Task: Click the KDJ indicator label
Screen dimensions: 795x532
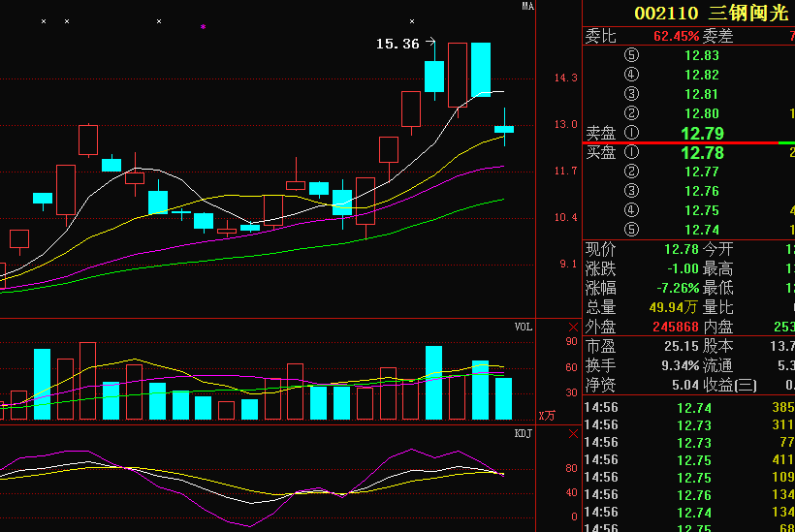Action: tap(524, 434)
